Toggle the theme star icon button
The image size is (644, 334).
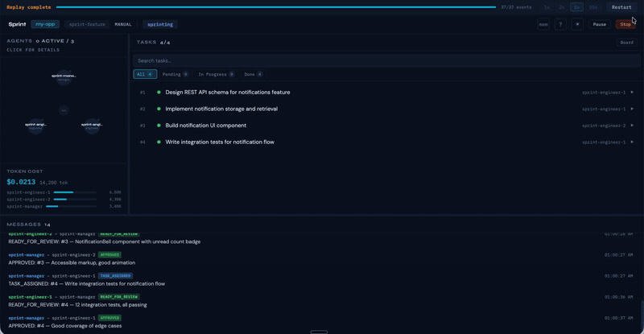[x=577, y=24]
